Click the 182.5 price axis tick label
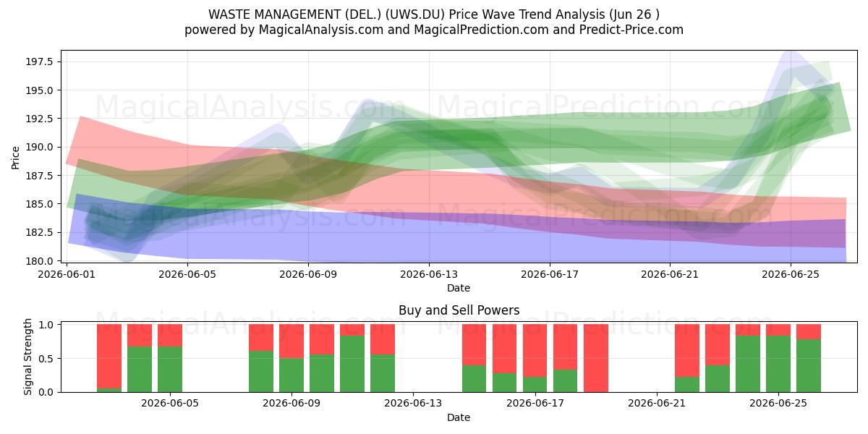Viewport: 868px width, 434px height. point(40,232)
